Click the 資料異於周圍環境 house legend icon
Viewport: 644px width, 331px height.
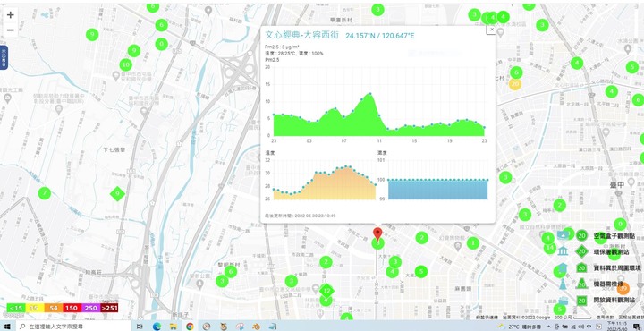(x=563, y=268)
